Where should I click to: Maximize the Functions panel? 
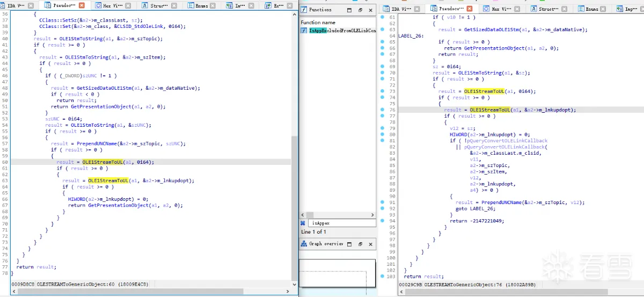point(349,10)
